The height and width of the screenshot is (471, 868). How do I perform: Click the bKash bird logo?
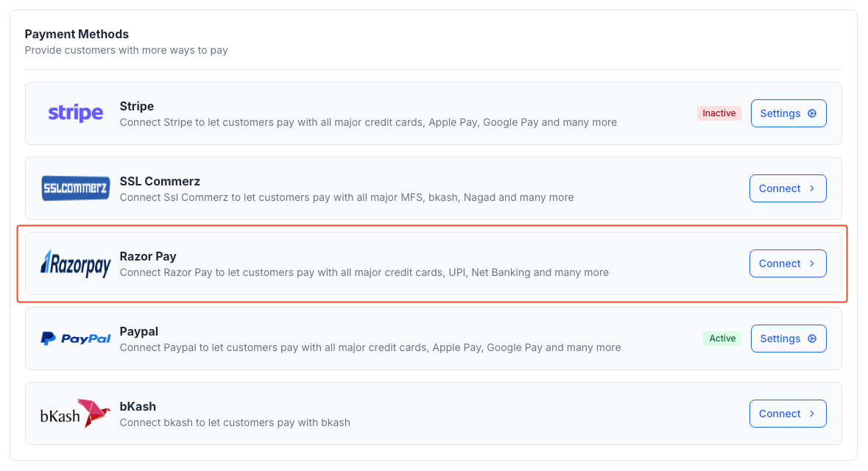(93, 414)
